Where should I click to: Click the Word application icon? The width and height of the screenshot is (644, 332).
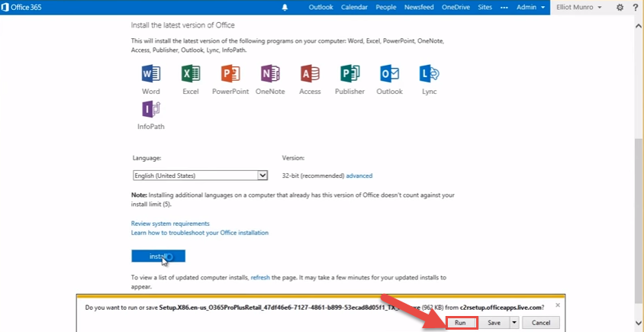pyautogui.click(x=151, y=73)
